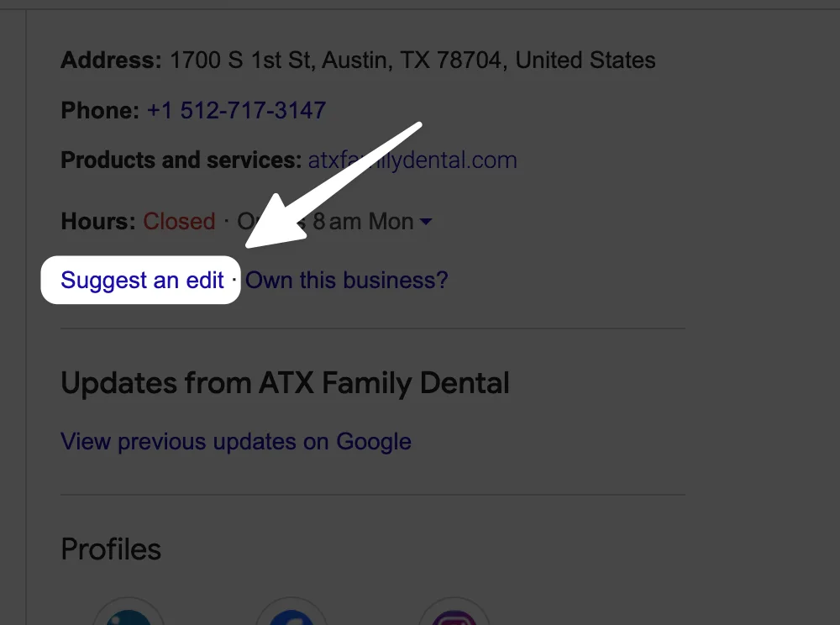Open the atxfamilydental.com website link

tap(412, 160)
